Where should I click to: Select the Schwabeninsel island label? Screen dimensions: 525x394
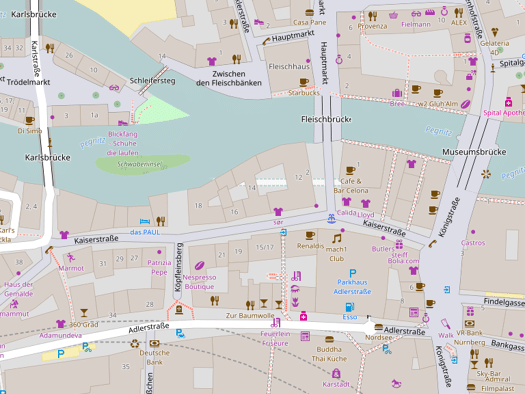[x=140, y=164]
